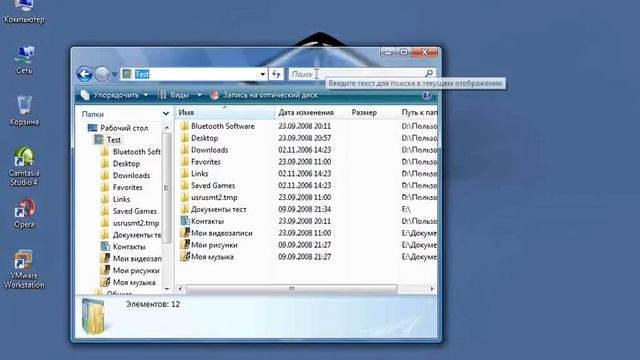Select Bluetooth Software folder in file list
This screenshot has height=360, width=640.
tap(217, 126)
